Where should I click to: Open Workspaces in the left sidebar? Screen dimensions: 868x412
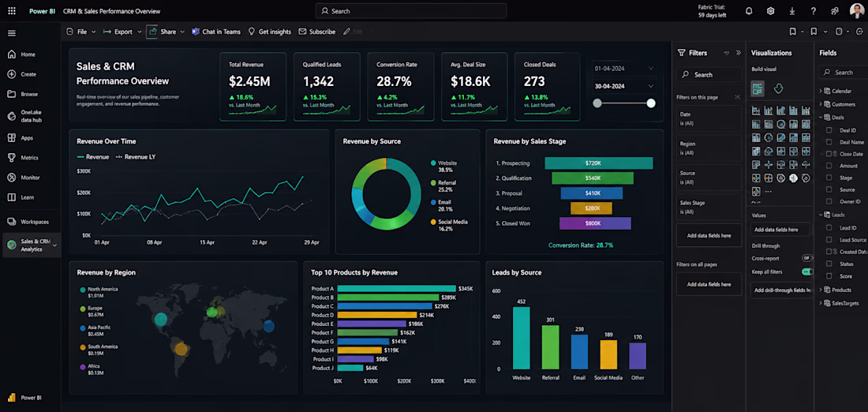click(28, 222)
